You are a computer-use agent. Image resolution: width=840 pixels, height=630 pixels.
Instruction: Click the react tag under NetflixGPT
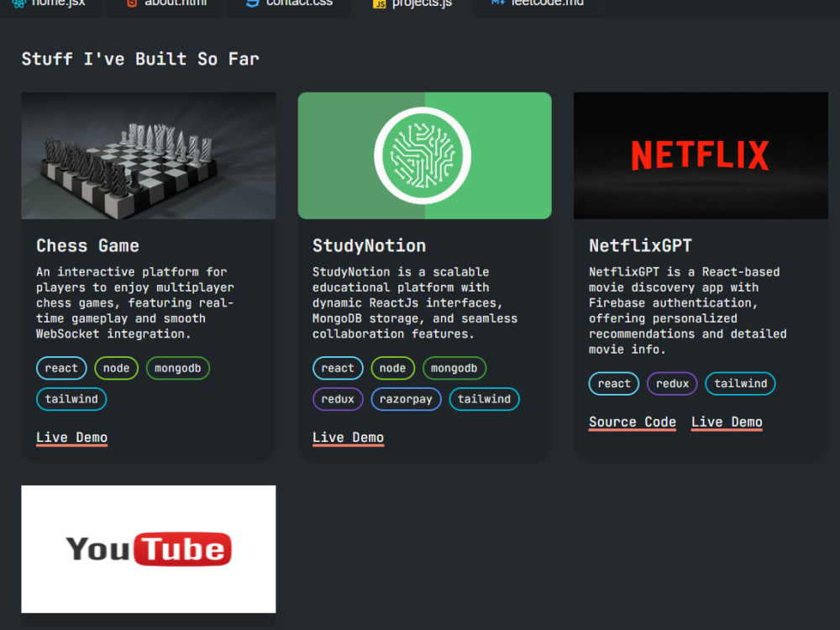(614, 384)
